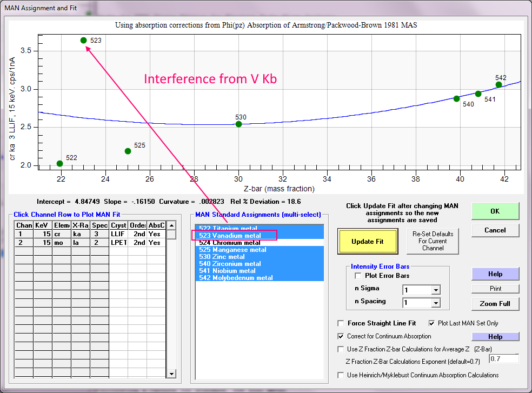Enable Use Heinrich/Myklebust Continuum Absorption Calculations
This screenshot has width=532, height=393.
(x=341, y=375)
